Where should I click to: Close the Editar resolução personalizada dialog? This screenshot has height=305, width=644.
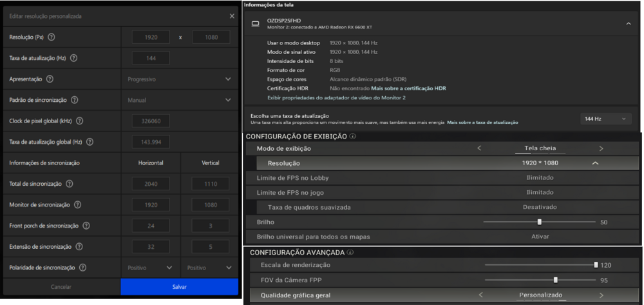[232, 15]
